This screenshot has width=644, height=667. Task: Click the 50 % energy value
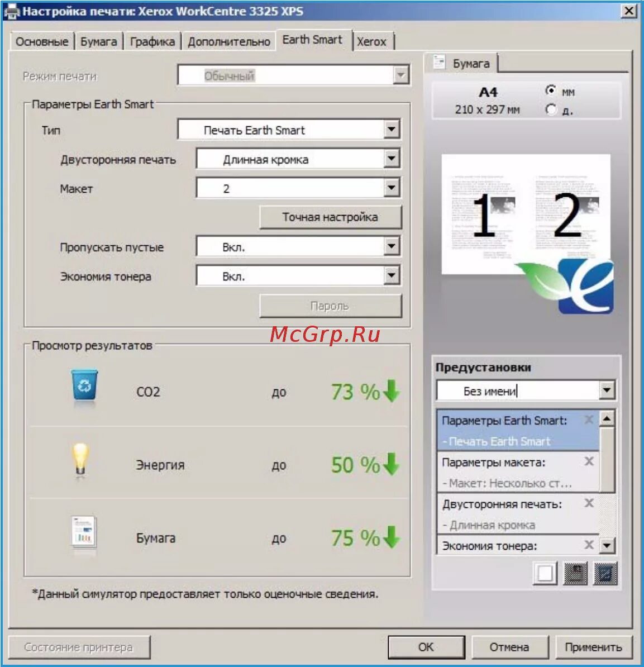coord(355,465)
